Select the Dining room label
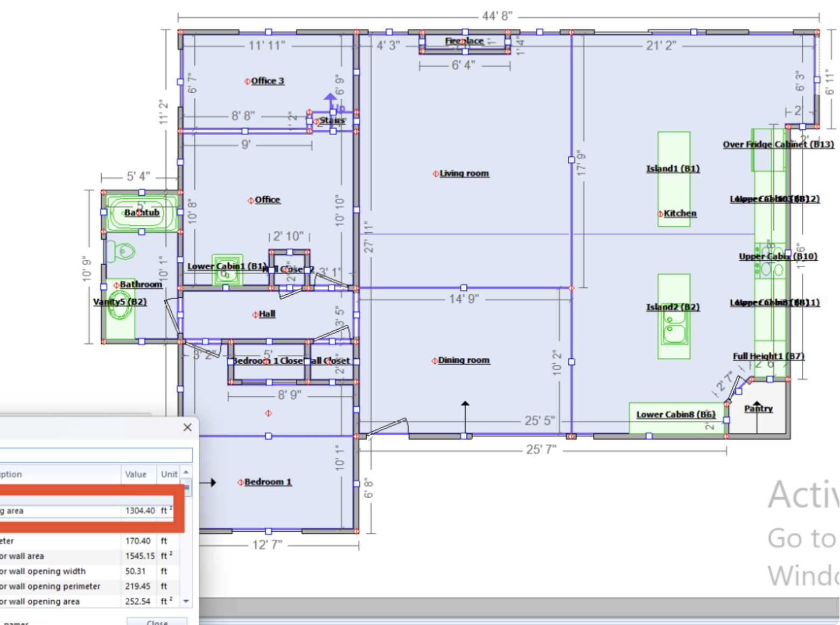 [464, 360]
